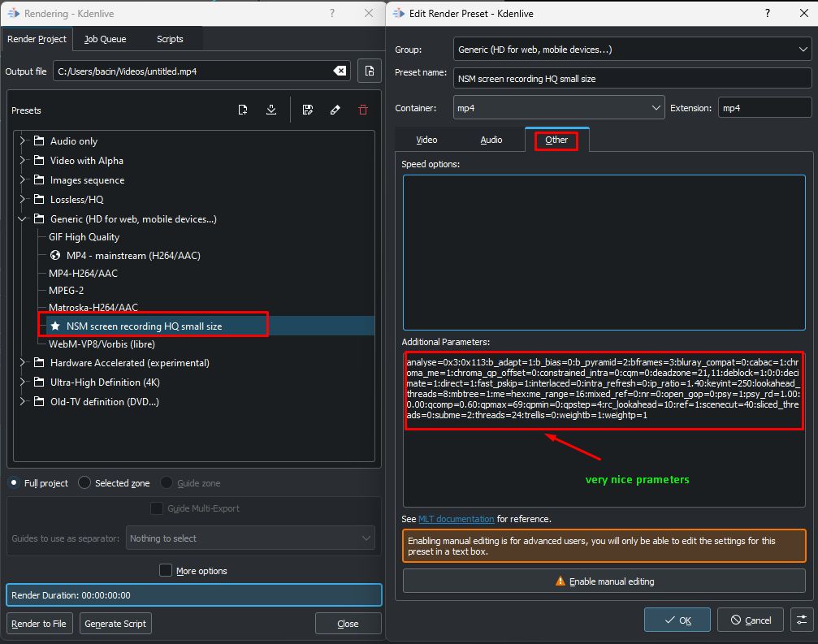Click the Generate Script button

(115, 623)
